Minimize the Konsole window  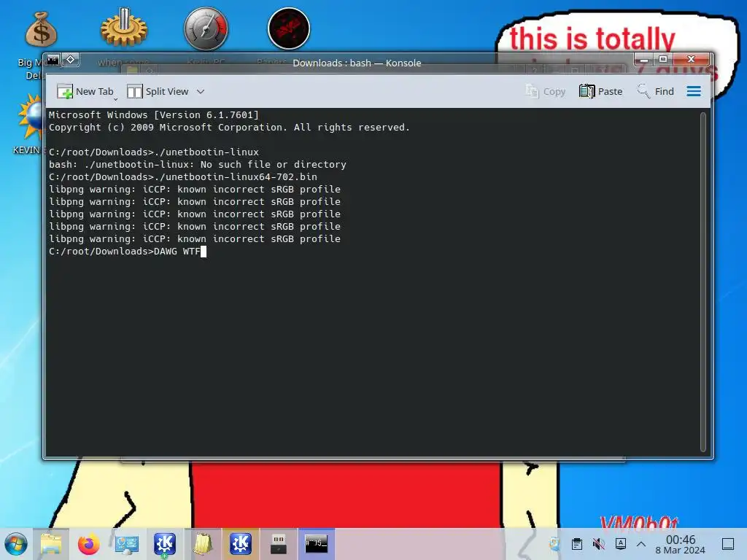(x=643, y=60)
